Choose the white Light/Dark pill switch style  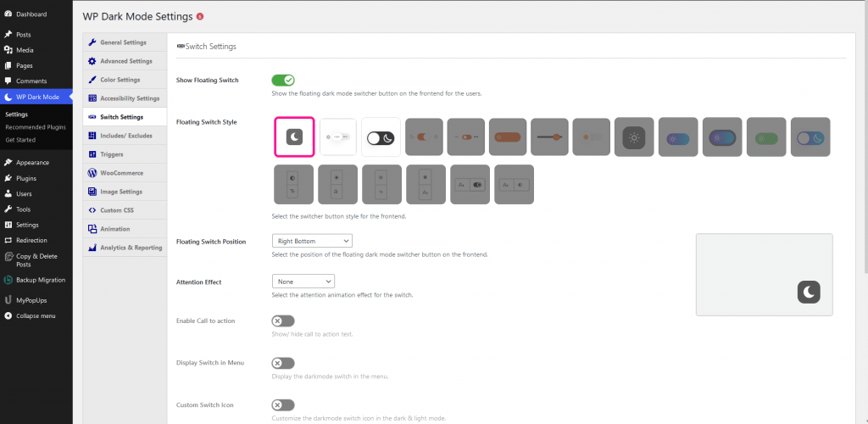(338, 137)
